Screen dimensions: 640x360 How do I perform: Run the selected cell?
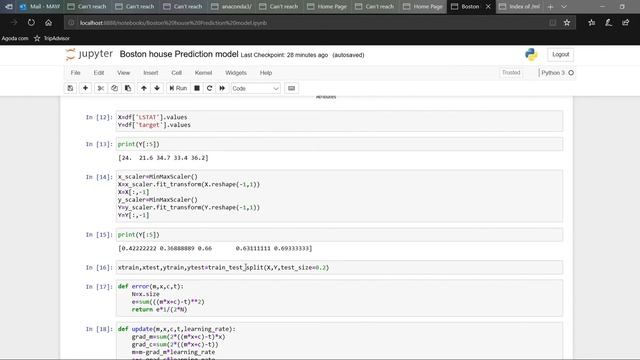(178, 88)
